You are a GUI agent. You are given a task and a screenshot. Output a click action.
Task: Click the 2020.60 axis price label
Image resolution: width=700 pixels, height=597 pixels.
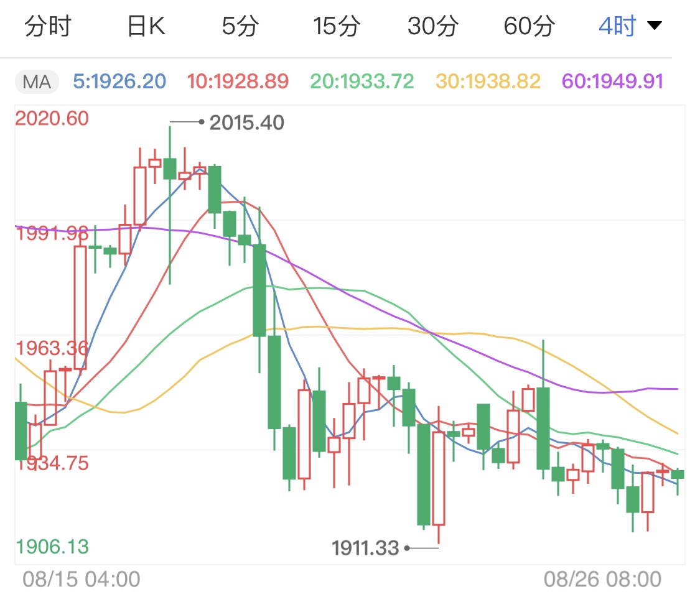click(52, 118)
